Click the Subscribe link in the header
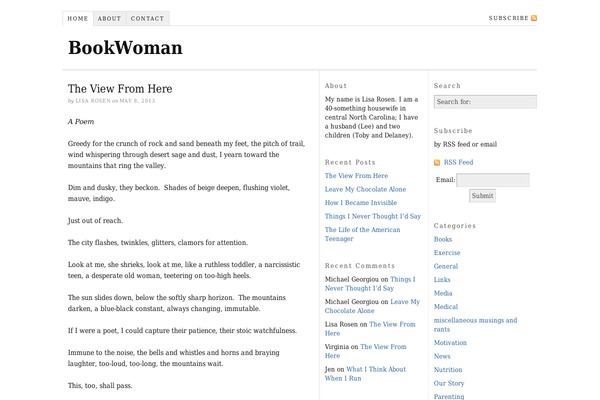The width and height of the screenshot is (600, 400). point(509,18)
